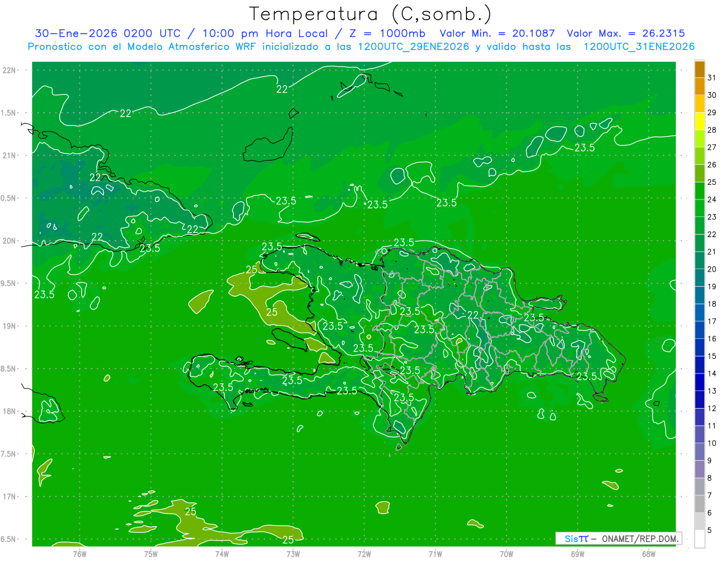Click the '21N' latitude axis label
This screenshot has width=728, height=562.
10,156
